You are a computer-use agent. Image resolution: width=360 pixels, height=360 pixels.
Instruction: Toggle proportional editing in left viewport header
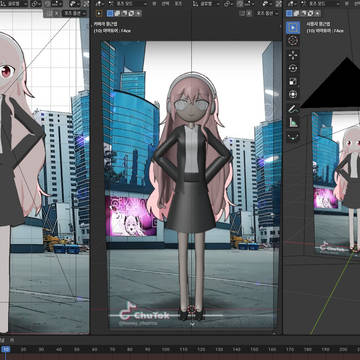pyautogui.click(x=74, y=4)
